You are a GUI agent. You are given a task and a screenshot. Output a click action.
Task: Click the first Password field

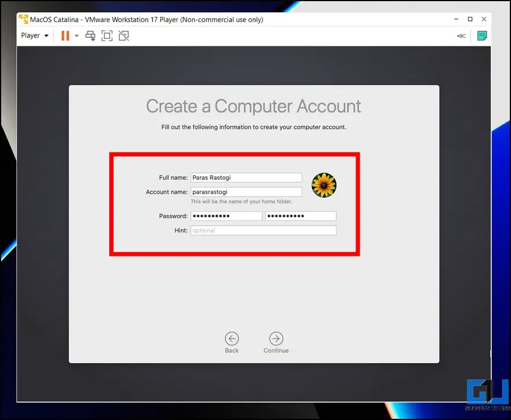(226, 216)
